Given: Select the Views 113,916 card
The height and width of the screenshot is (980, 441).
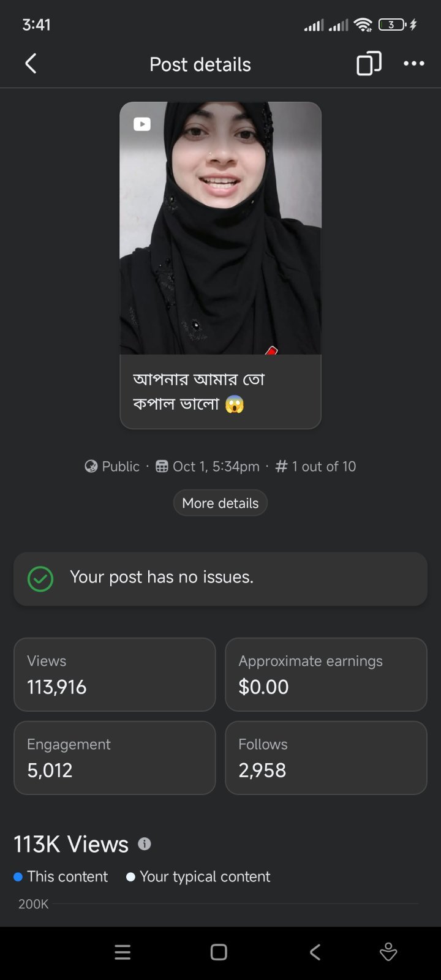Looking at the screenshot, I should click(115, 674).
